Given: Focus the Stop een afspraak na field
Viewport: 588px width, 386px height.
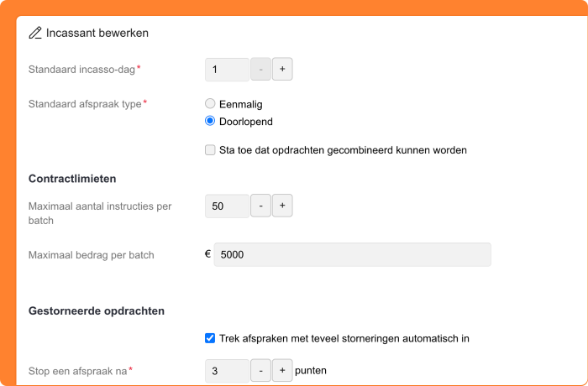Looking at the screenshot, I should point(227,371).
